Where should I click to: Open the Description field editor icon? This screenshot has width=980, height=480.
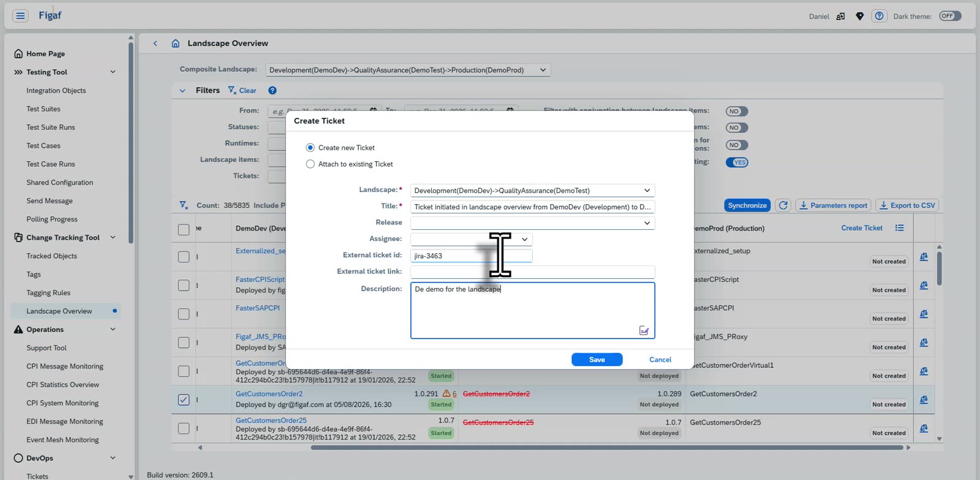644,330
